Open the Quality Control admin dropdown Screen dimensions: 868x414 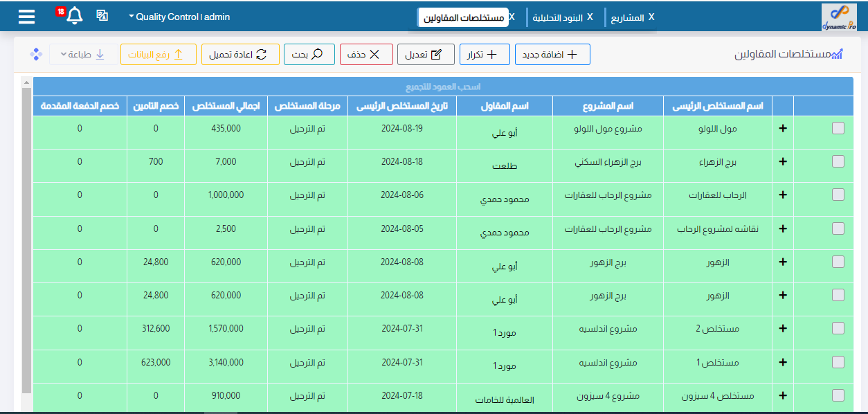[x=179, y=17]
